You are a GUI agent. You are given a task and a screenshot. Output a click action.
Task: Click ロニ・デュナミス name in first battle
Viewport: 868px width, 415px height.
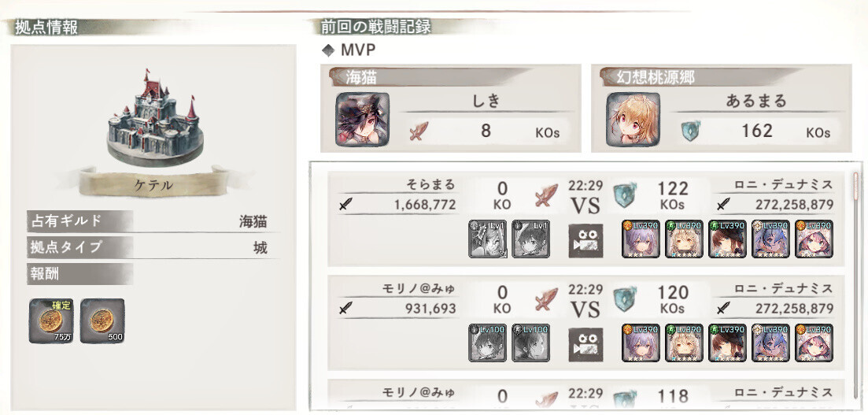tap(784, 184)
